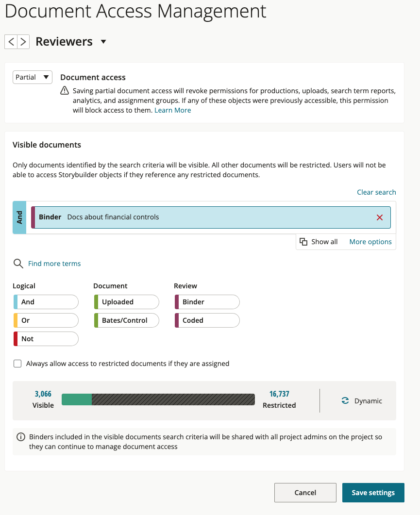The width and height of the screenshot is (420, 515).
Task: Select the Binder term under Review
Action: 206,301
